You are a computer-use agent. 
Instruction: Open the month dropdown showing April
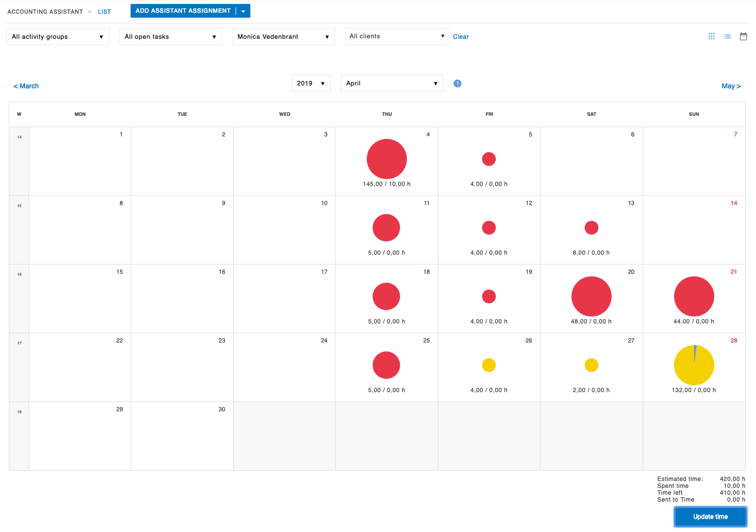[x=392, y=83]
